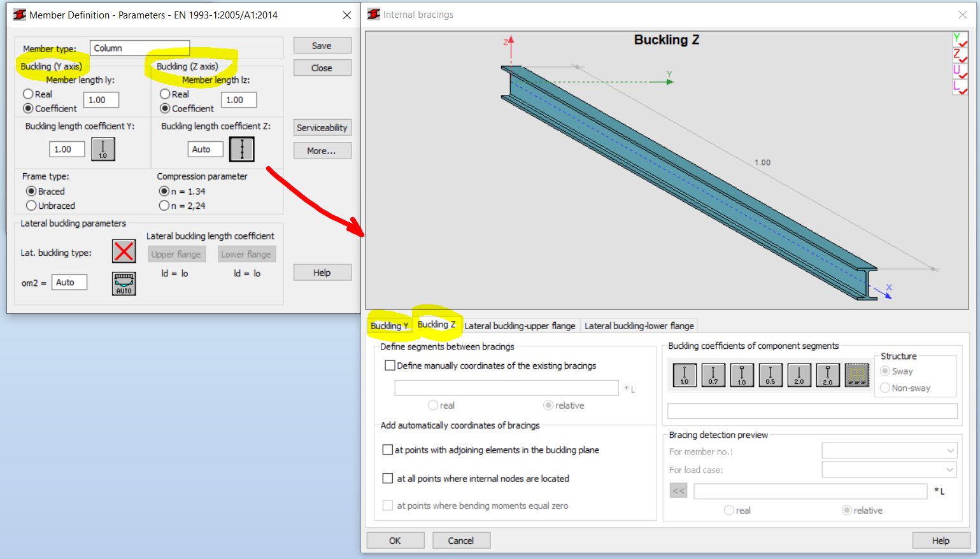The width and height of the screenshot is (980, 559).
Task: Open the manual buckling coefficient definition icon
Action: point(856,375)
